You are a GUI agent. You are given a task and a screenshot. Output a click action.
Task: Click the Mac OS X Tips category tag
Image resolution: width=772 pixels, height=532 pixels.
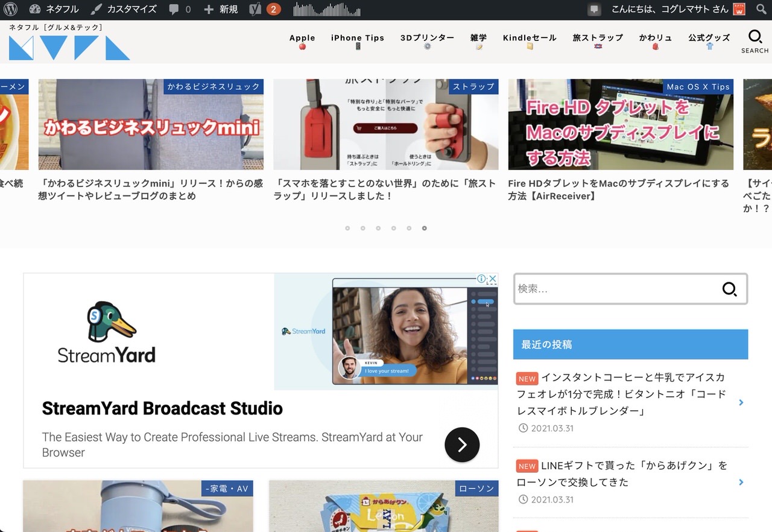click(698, 86)
